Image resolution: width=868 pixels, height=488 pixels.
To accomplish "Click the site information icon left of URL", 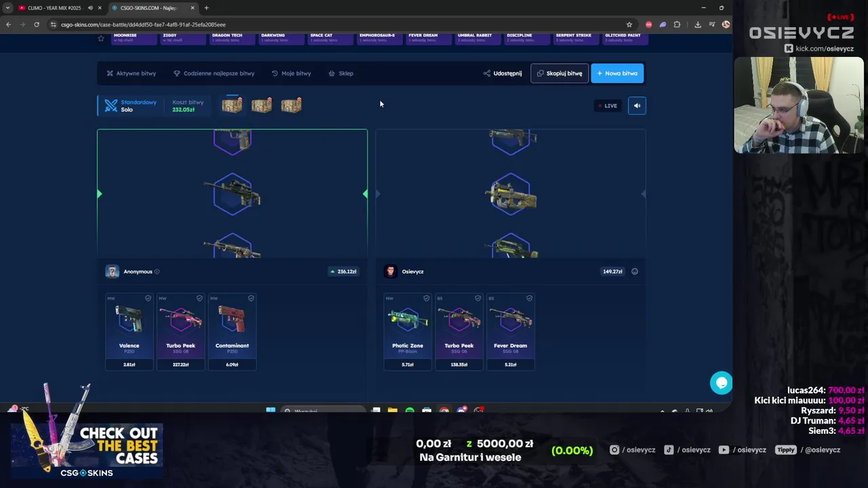I will [x=54, y=24].
